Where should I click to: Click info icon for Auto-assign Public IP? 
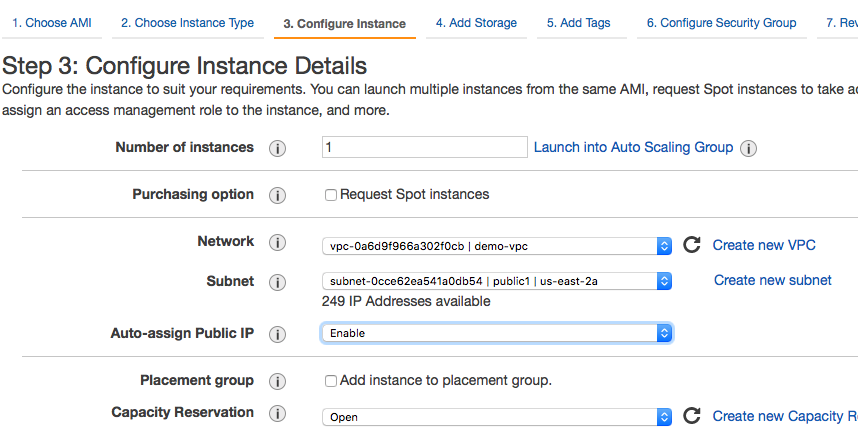pos(278,334)
